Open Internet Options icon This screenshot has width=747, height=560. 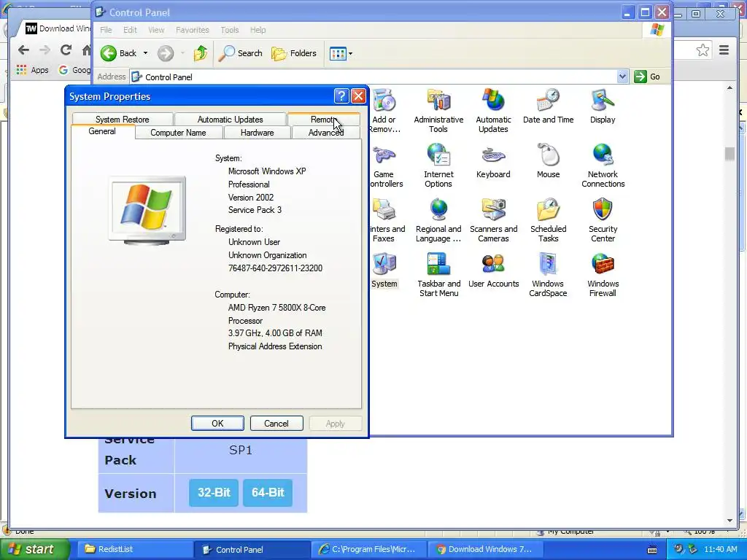[438, 166]
